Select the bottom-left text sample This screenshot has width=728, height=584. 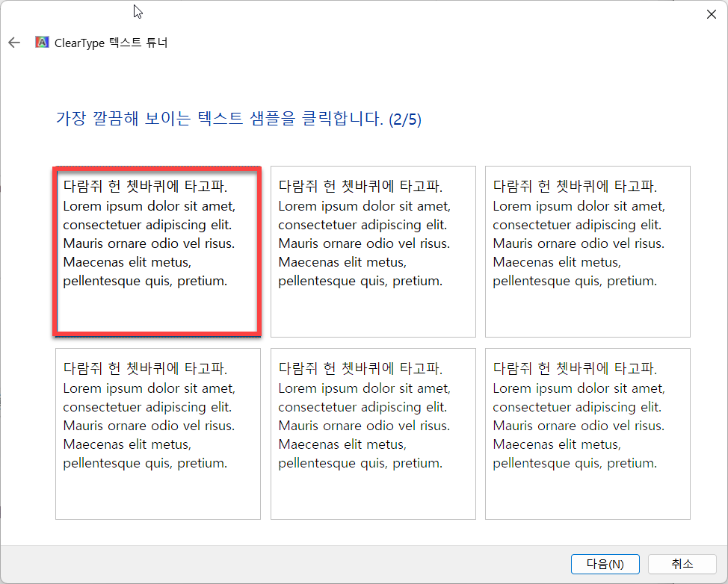pyautogui.click(x=157, y=432)
